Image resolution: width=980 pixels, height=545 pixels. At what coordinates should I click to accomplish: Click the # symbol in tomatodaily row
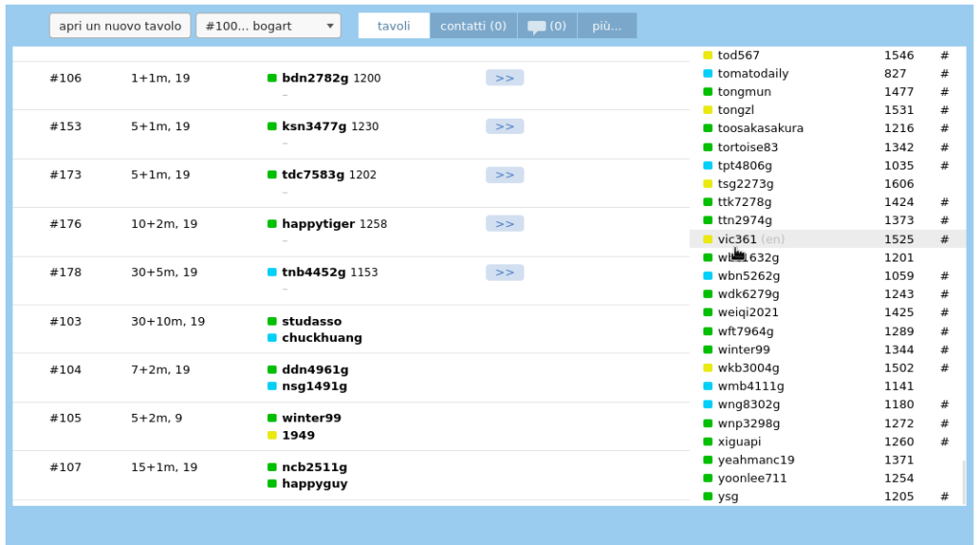point(944,74)
